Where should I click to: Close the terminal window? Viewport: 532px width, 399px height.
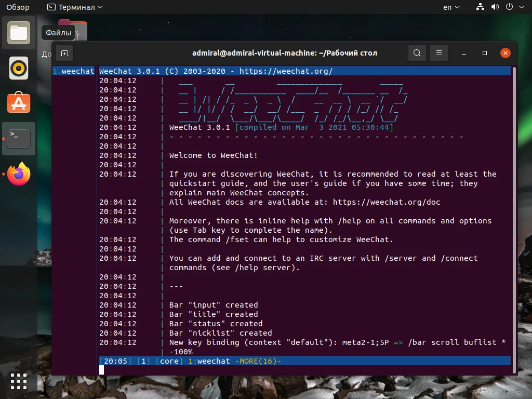[x=505, y=53]
